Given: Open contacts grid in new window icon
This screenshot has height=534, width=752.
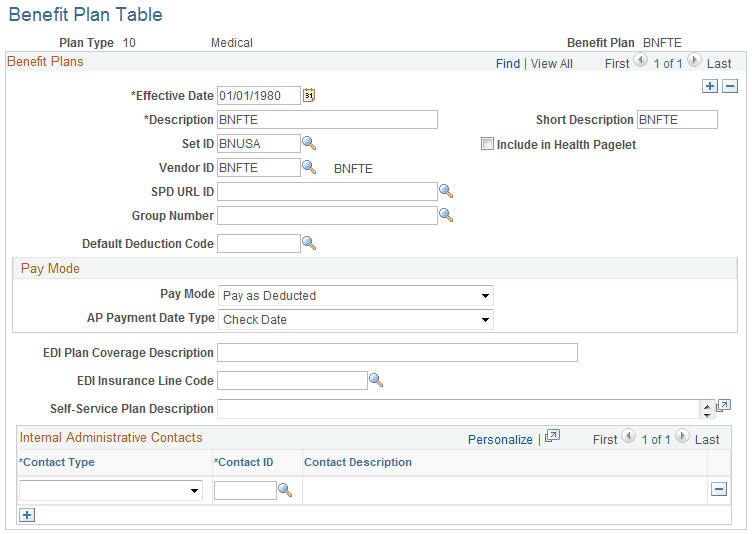Looking at the screenshot, I should tap(552, 437).
